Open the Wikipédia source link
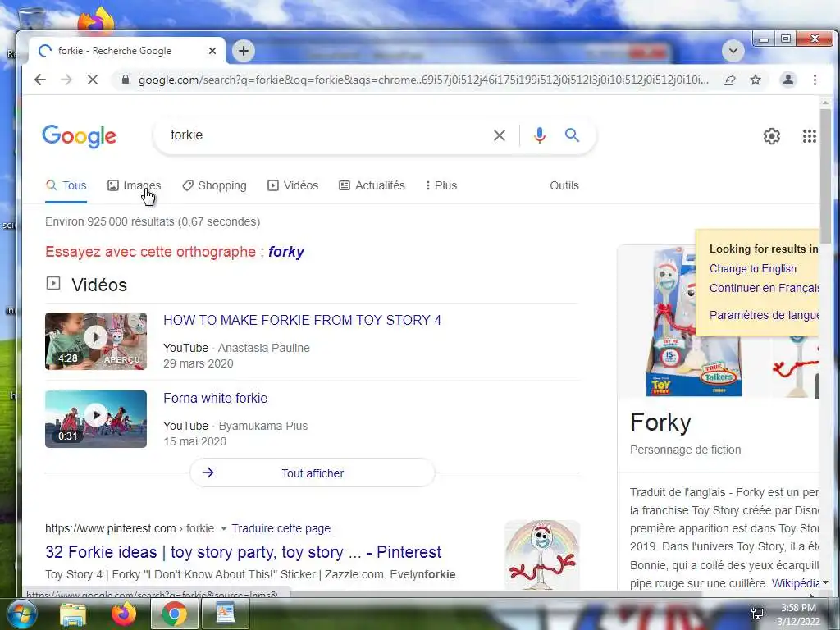Screen dimensions: 840x630 [795, 583]
